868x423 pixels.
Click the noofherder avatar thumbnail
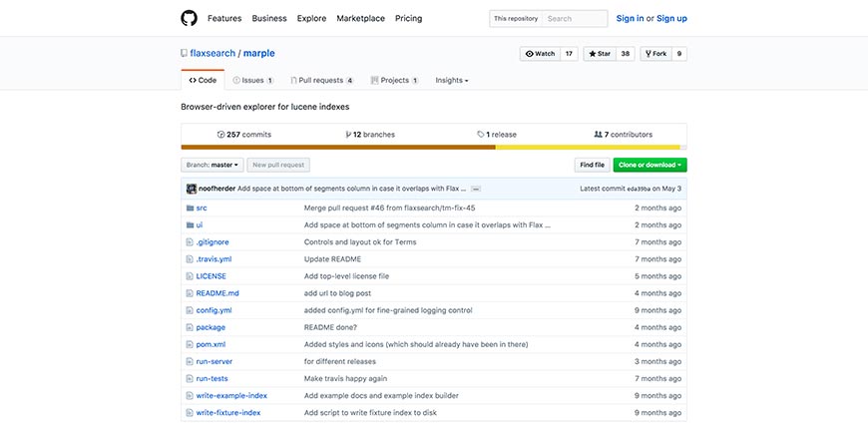click(x=191, y=188)
